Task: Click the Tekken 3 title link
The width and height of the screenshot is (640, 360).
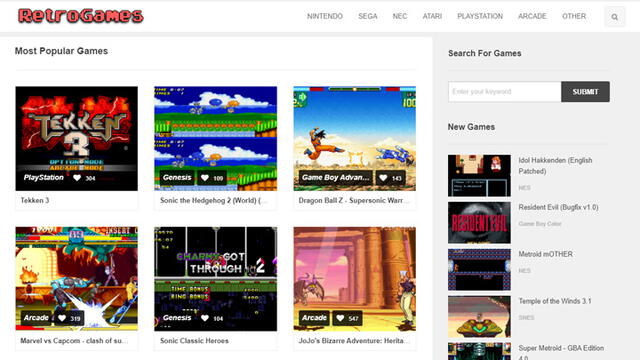Action: [35, 200]
